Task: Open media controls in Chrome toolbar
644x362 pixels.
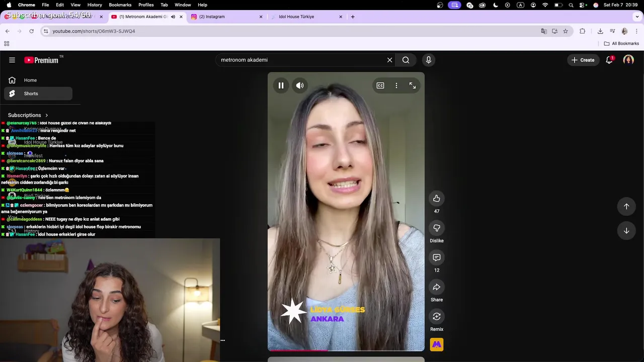Action: pyautogui.click(x=612, y=31)
